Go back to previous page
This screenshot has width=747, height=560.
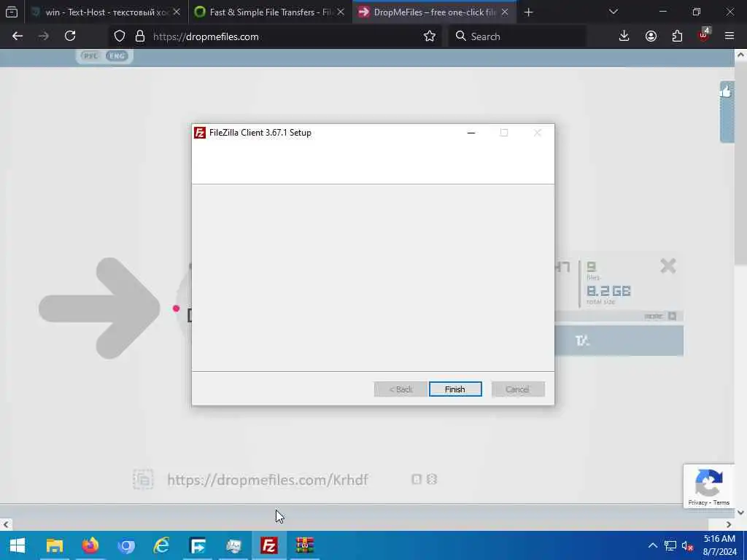coord(18,36)
